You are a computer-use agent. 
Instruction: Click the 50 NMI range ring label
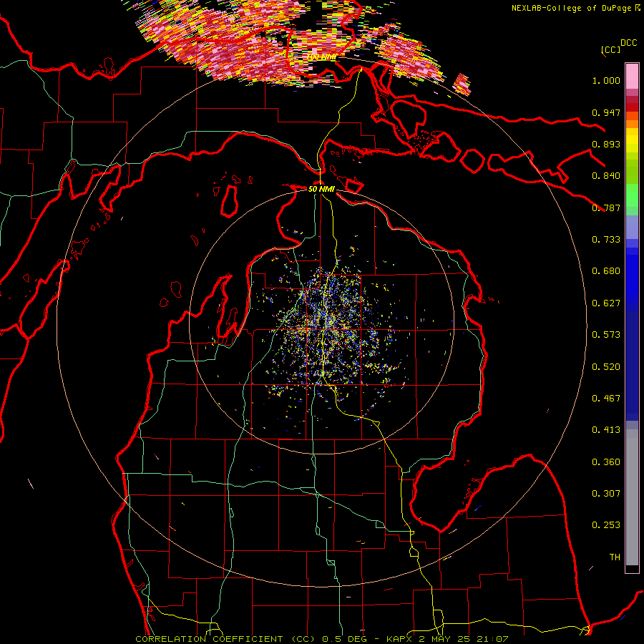point(321,189)
